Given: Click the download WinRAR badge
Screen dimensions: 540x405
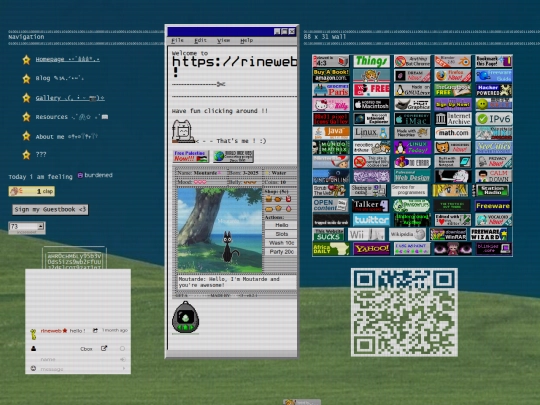Looking at the screenshot, I should 448,234.
